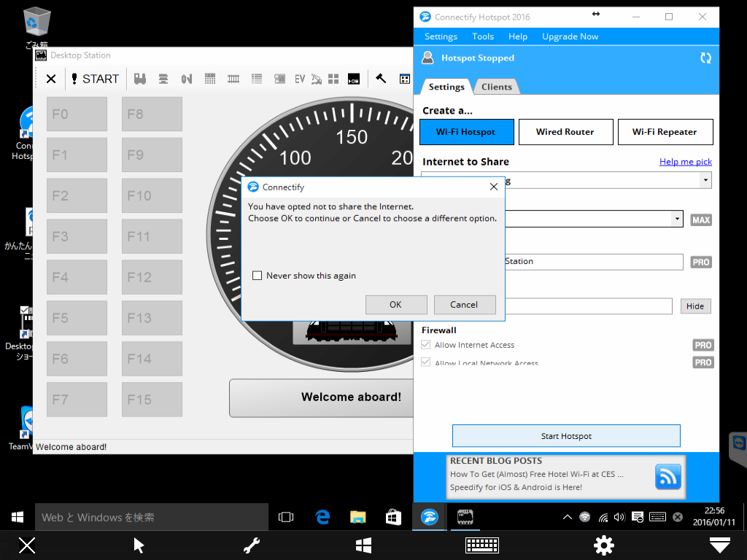Click OK in the Connectify dialog

[x=396, y=304]
